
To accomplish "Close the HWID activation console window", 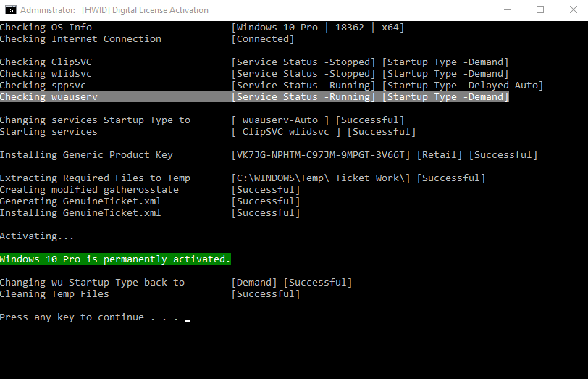I will tap(574, 9).
